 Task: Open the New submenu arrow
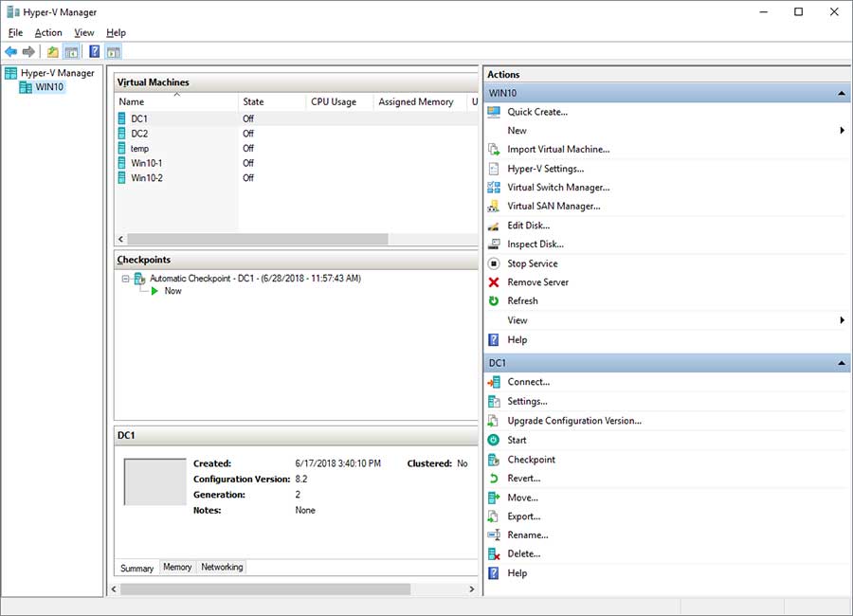point(842,130)
